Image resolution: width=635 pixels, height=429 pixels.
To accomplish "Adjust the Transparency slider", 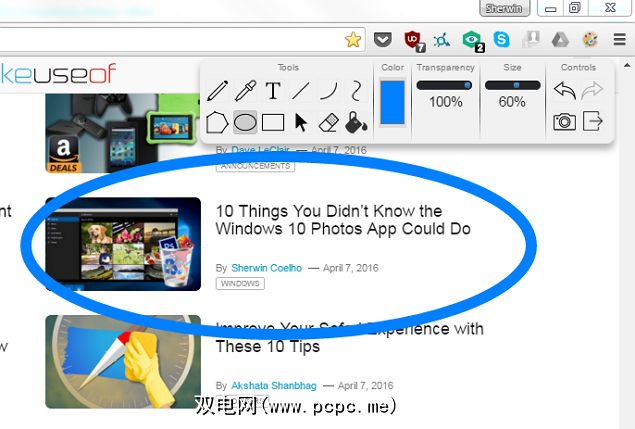I will pos(444,85).
